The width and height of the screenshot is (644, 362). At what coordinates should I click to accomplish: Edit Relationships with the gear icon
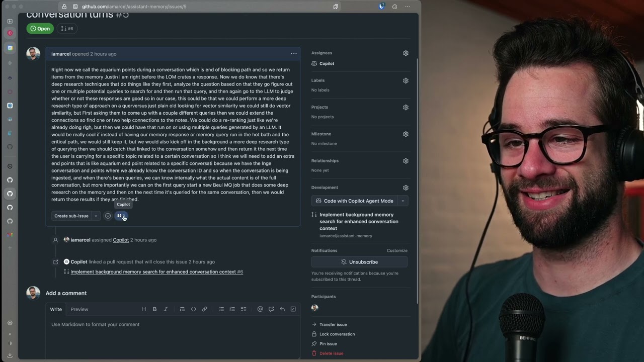[x=406, y=161]
